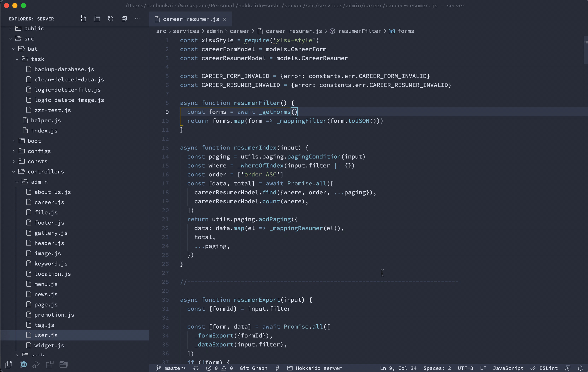Screen dimensions: 588x372
Task: Expand the boot folder
Action: click(x=34, y=141)
